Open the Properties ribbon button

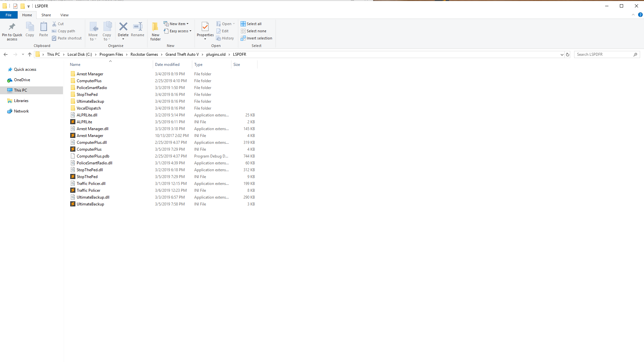[x=205, y=28]
